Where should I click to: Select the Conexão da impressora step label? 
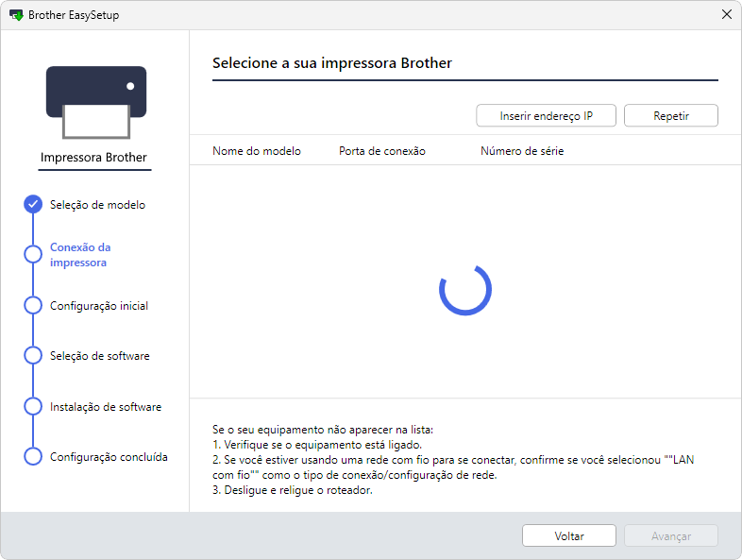click(x=80, y=255)
